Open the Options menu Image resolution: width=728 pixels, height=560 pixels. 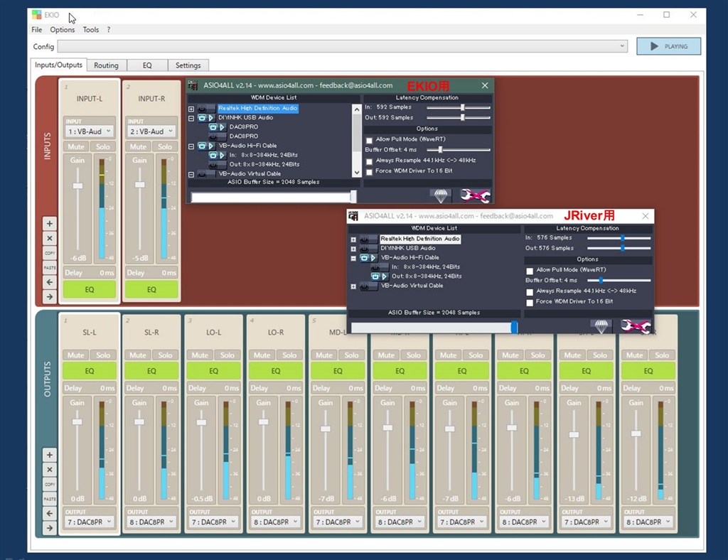[x=63, y=30]
